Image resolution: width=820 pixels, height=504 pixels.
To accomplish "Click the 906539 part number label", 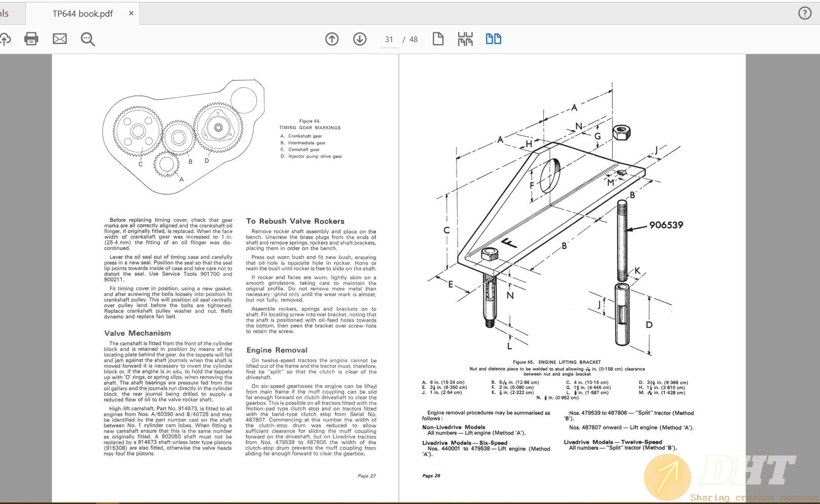I will (x=666, y=225).
